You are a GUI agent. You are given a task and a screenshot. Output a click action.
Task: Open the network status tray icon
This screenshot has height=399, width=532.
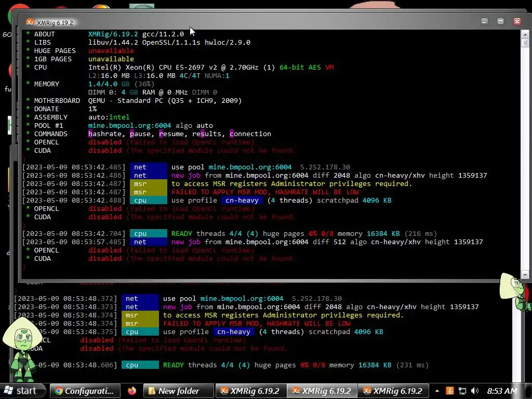(x=462, y=391)
